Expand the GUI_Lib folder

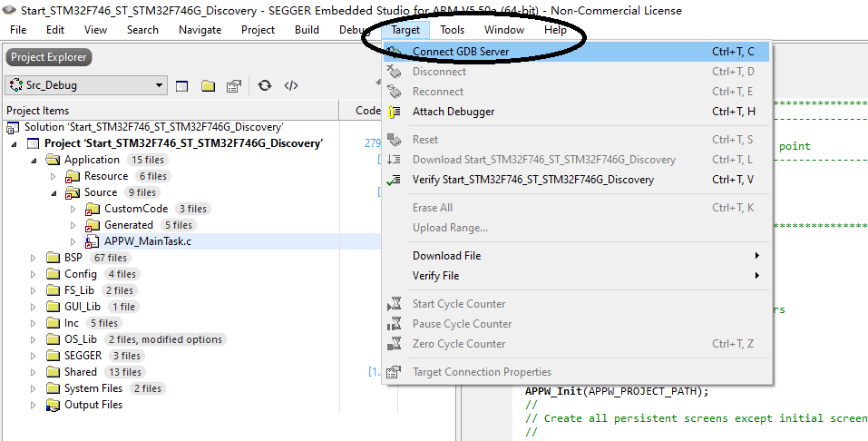pyautogui.click(x=34, y=307)
